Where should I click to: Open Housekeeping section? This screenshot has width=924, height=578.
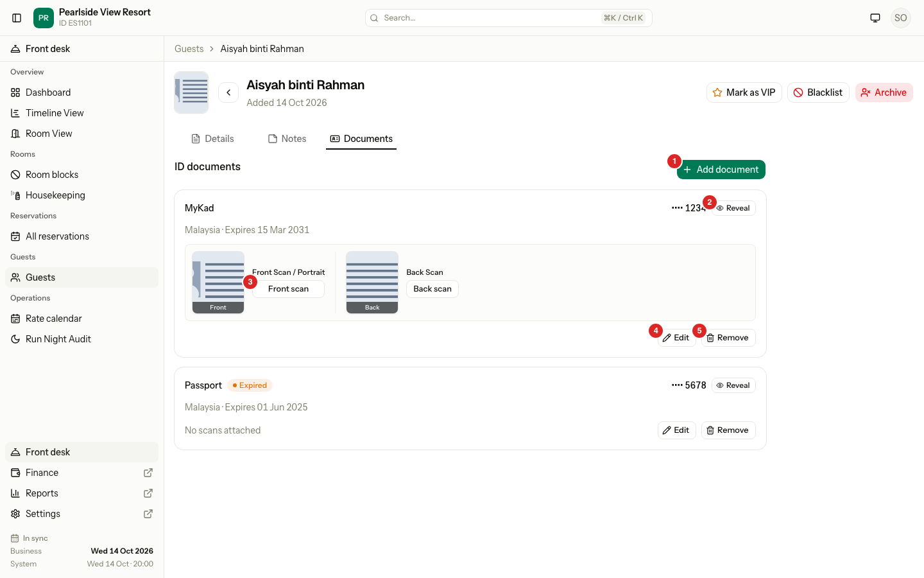tap(81, 195)
